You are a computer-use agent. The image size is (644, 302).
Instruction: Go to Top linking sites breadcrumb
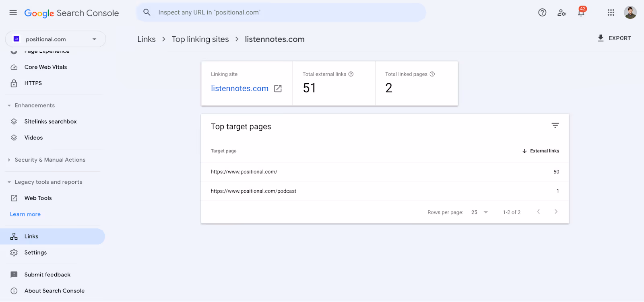click(x=200, y=39)
